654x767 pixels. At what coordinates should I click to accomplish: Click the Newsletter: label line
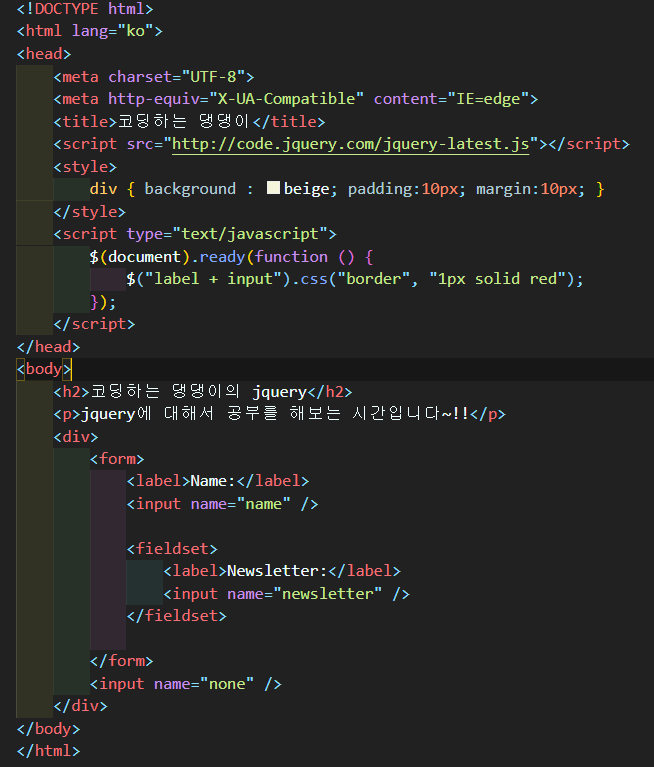[282, 571]
